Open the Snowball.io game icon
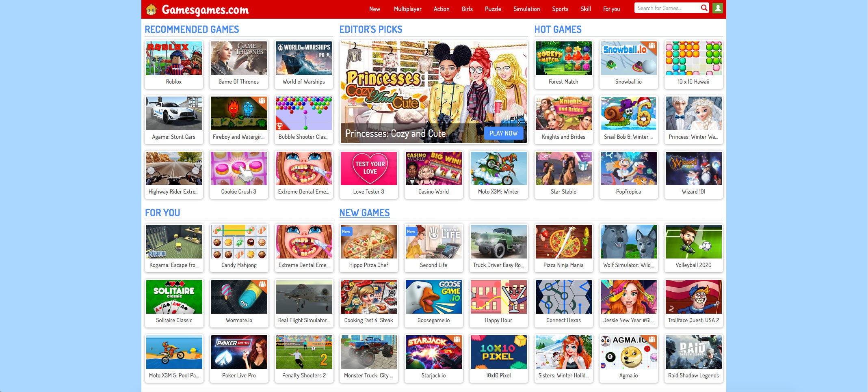Viewport: 868px width, 392px height. point(628,58)
